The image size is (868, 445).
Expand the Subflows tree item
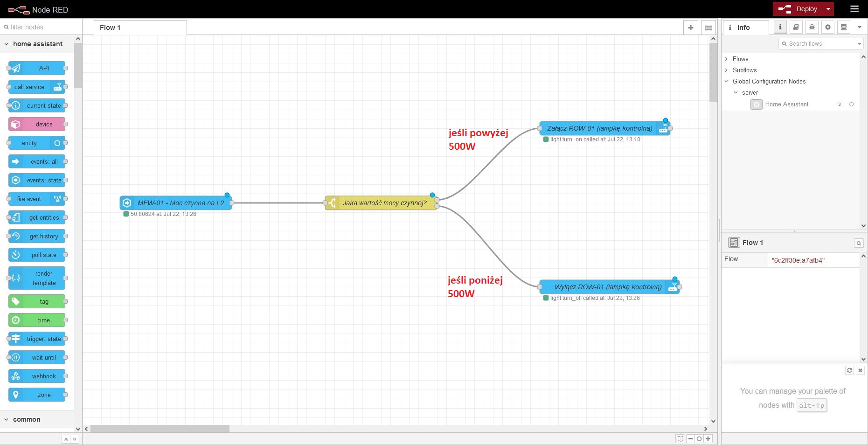[726, 70]
